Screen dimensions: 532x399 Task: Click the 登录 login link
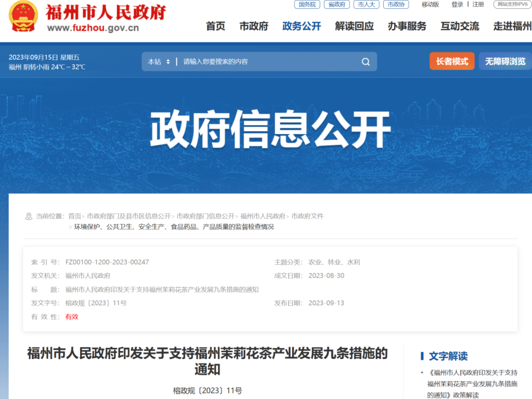pos(457,4)
